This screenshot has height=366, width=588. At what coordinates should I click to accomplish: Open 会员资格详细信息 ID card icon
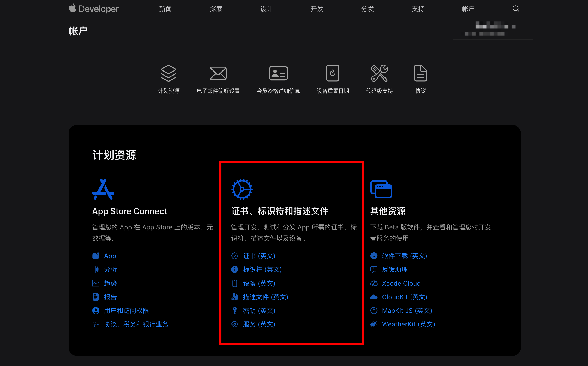(278, 73)
